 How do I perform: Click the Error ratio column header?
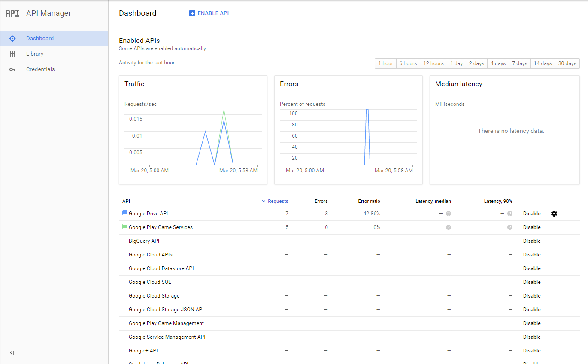click(x=369, y=201)
